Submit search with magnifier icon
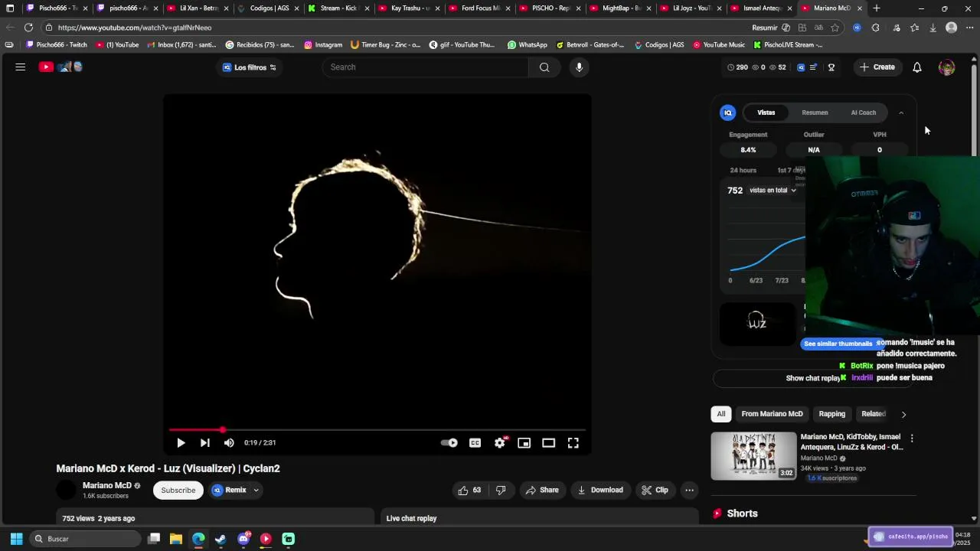The image size is (980, 551). tap(544, 67)
